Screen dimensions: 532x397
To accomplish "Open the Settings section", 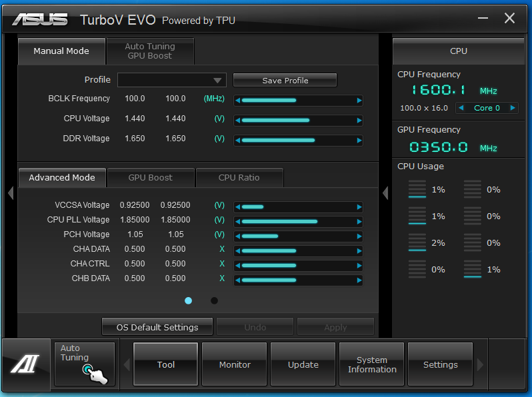I will 441,364.
